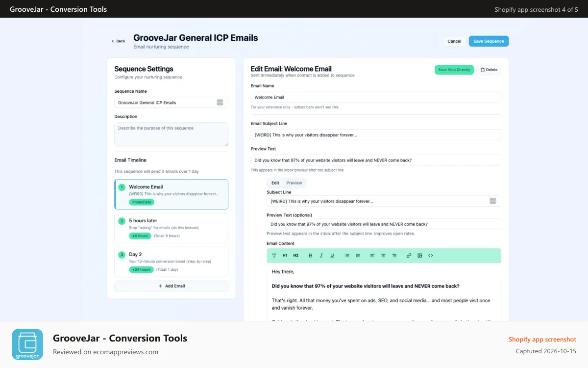Viewport: 588px width, 368px height.
Task: Click the Preview Text (optional) field
Action: coord(384,224)
